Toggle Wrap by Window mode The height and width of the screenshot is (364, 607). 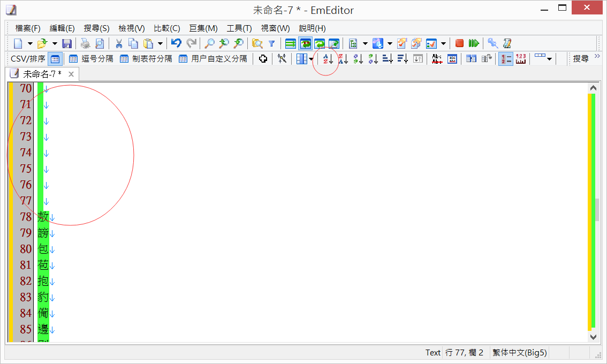click(320, 43)
